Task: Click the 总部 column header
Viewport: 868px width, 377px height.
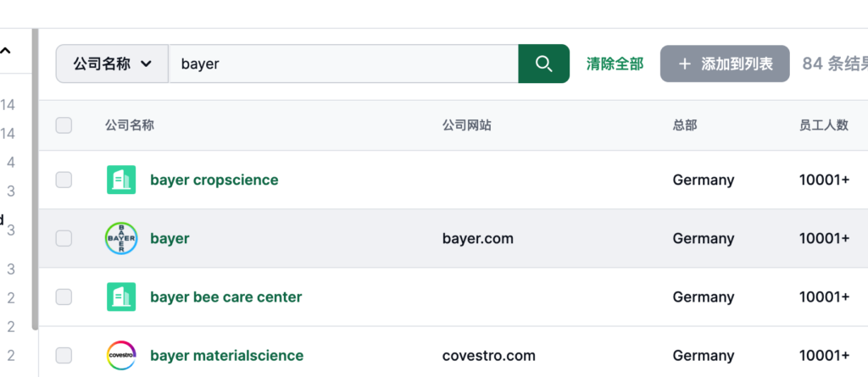Action: [685, 125]
